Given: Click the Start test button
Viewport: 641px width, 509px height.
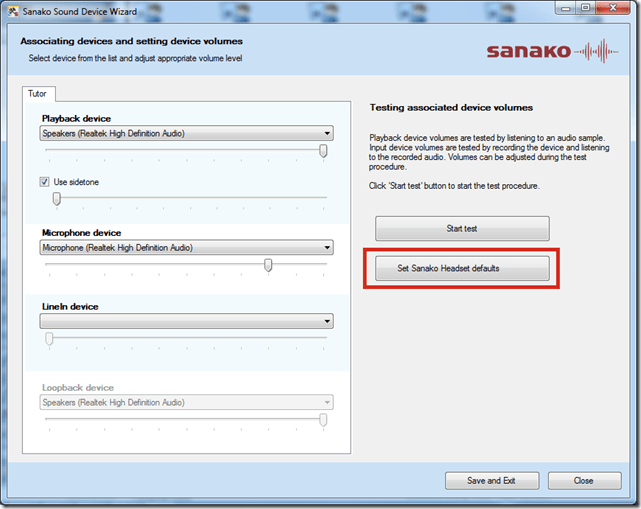Looking at the screenshot, I should (x=462, y=229).
